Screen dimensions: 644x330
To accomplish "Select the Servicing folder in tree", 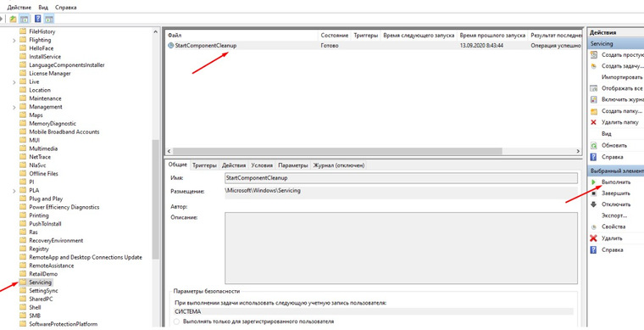I will pos(41,282).
